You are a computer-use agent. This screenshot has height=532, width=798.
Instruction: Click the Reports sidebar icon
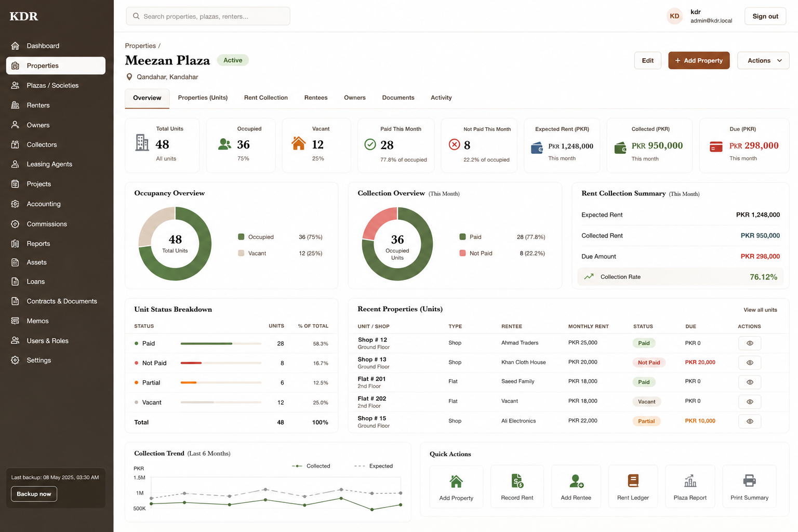pyautogui.click(x=15, y=244)
